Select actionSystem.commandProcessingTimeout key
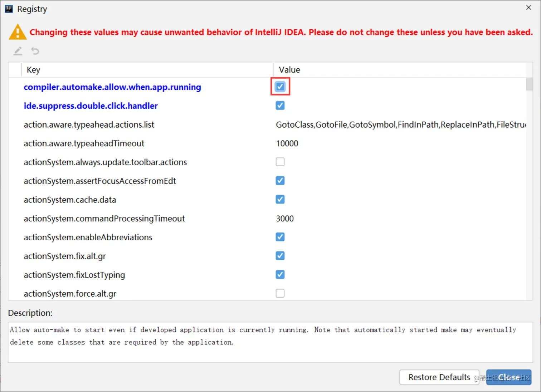 click(x=104, y=219)
